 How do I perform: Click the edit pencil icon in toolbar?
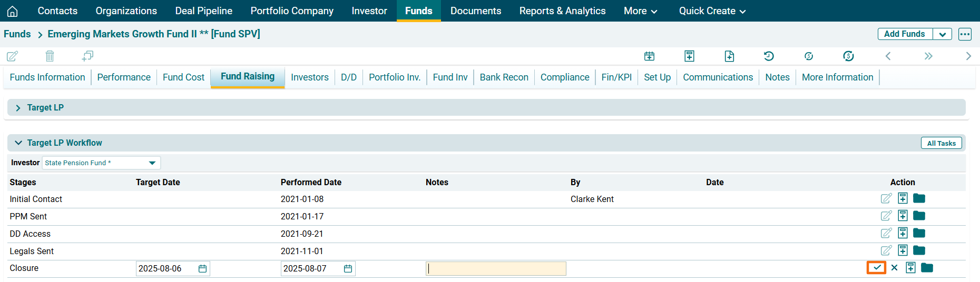[x=12, y=56]
